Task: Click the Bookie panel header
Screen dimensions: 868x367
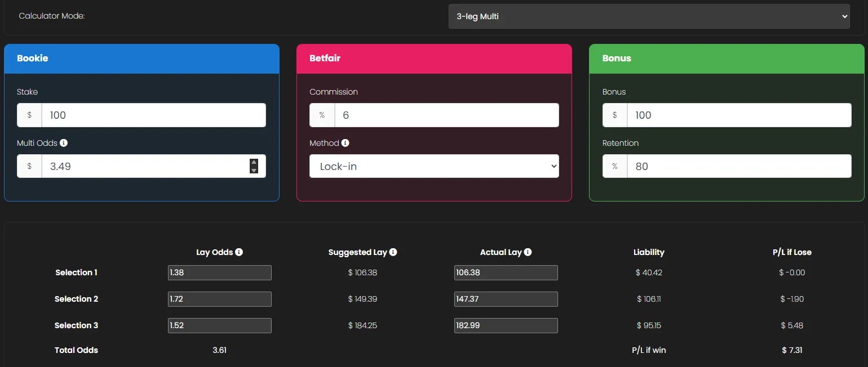Action: pyautogui.click(x=141, y=59)
